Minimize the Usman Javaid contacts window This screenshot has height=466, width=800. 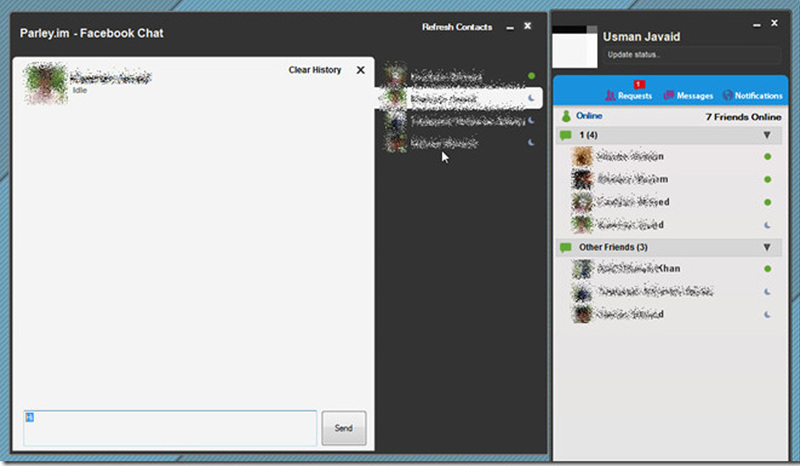757,24
